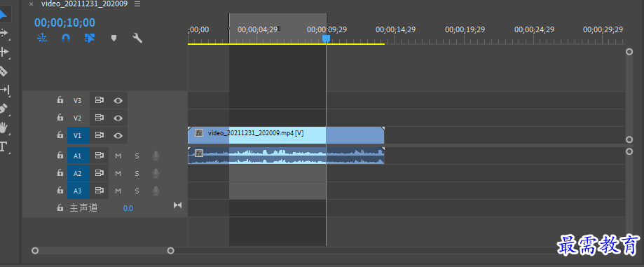Select the video_20211231_202009 sequence tab
Screen dimensions: 644x267
click(84, 4)
